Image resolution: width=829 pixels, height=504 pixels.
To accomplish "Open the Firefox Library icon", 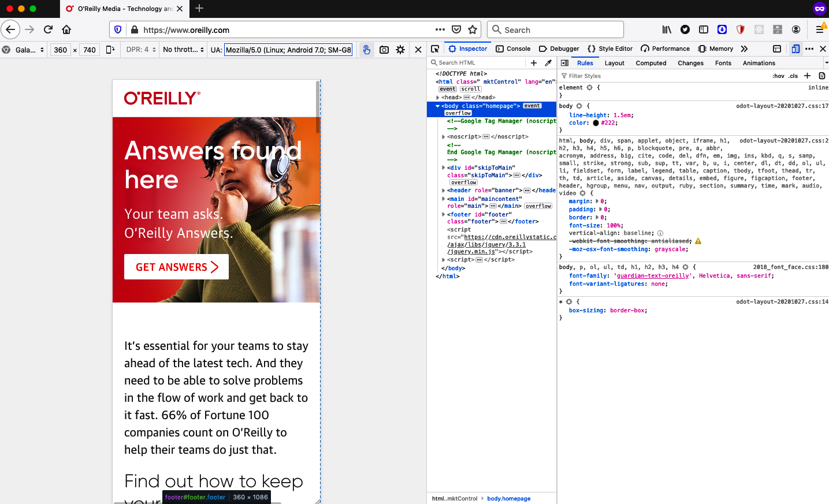I will [x=667, y=29].
